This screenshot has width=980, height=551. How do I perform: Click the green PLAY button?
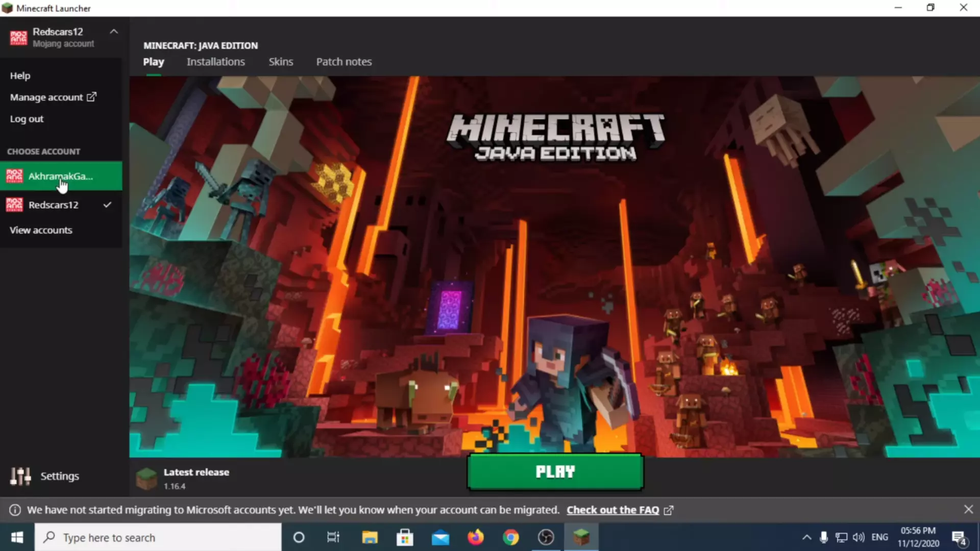[x=555, y=472]
